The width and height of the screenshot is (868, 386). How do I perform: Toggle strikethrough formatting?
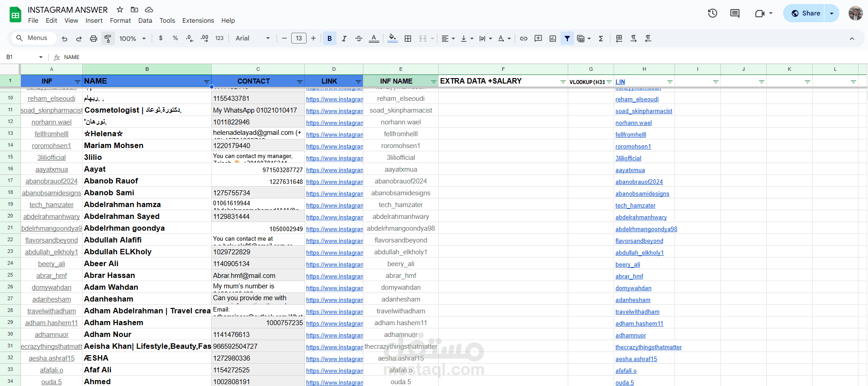tap(359, 39)
